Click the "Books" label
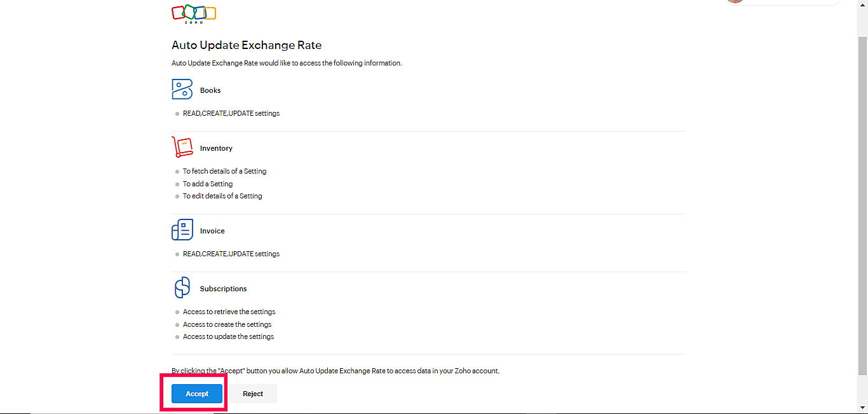The image size is (868, 414). pyautogui.click(x=210, y=90)
